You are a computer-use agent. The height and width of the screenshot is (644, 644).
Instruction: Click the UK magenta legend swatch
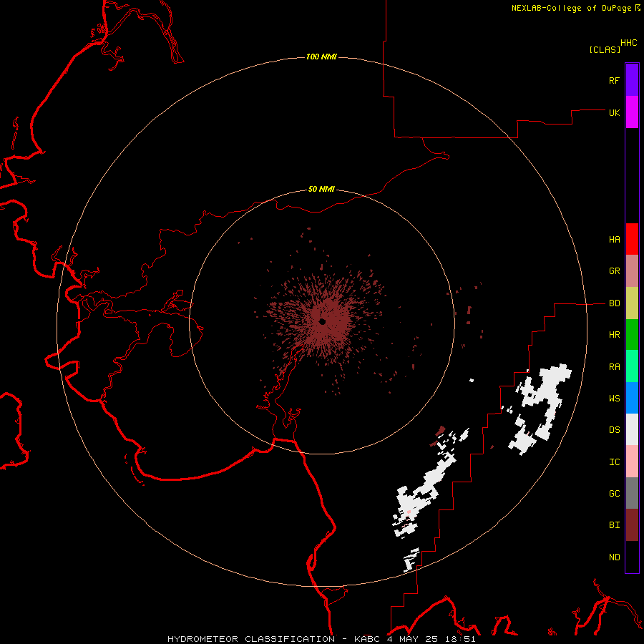[x=632, y=112]
